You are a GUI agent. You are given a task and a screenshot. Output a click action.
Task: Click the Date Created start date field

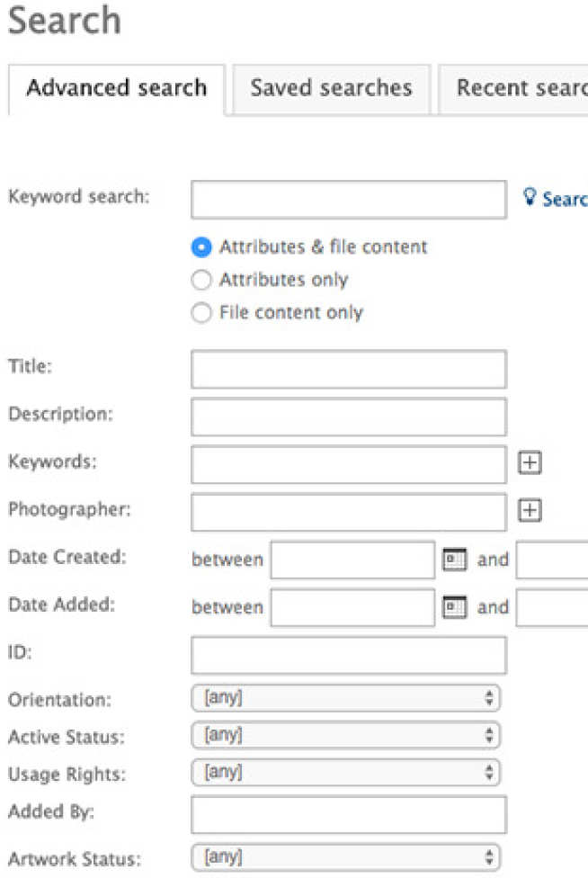[352, 560]
